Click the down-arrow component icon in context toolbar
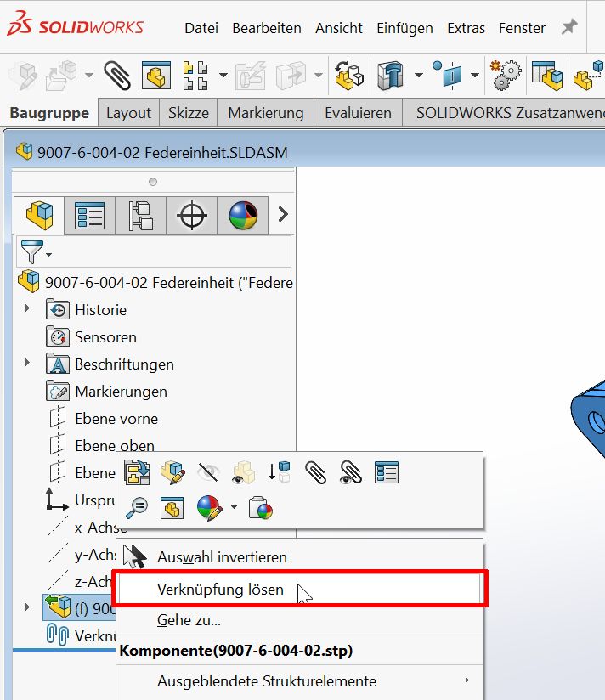Image resolution: width=605 pixels, height=700 pixels. tap(279, 473)
